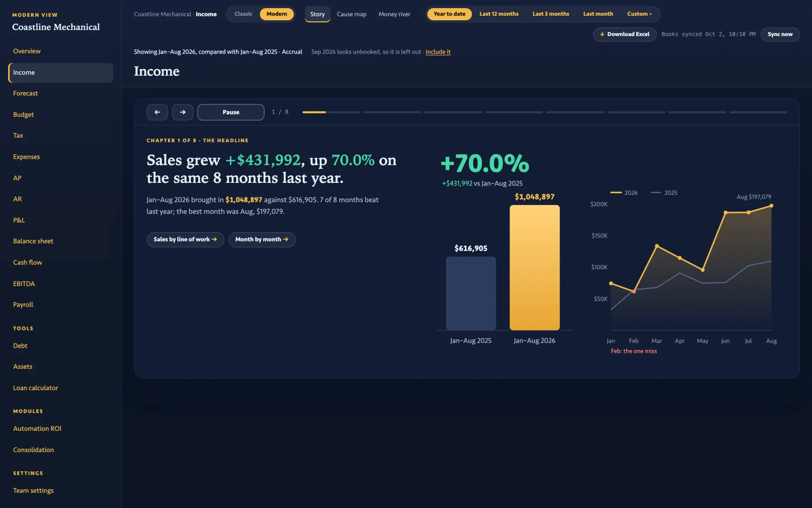The width and height of the screenshot is (812, 508).
Task: Click the Jan-Aug 2026 yellow bar
Action: coord(535,268)
